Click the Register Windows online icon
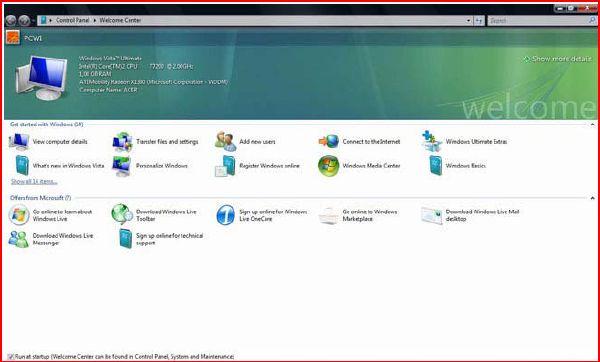Screen dimensions: 600x362 click(x=225, y=166)
